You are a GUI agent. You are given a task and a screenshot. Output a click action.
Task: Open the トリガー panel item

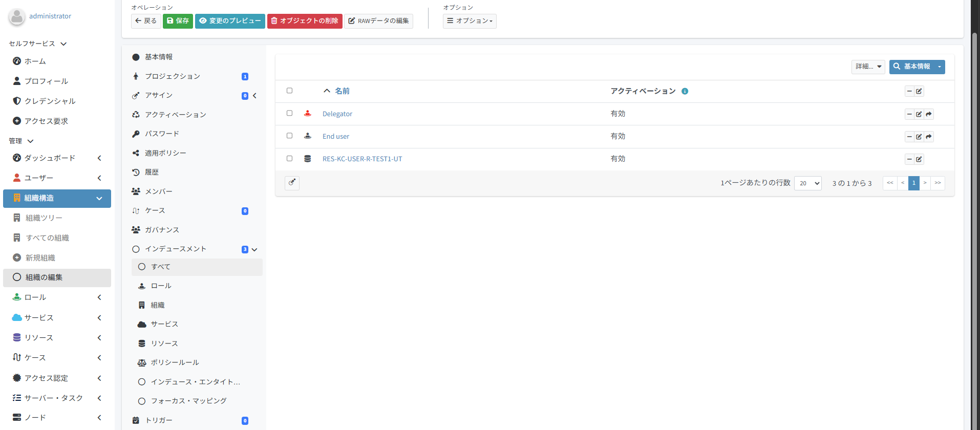point(197,420)
